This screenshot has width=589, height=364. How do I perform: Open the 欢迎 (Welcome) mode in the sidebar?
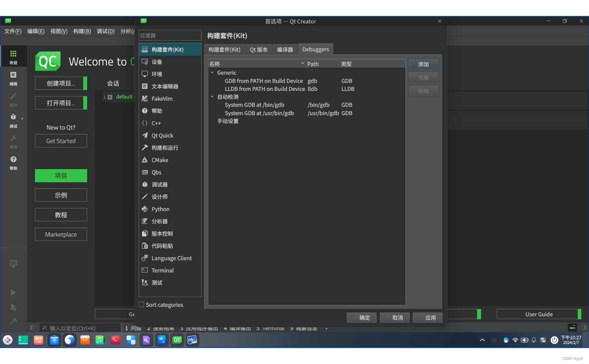click(13, 56)
